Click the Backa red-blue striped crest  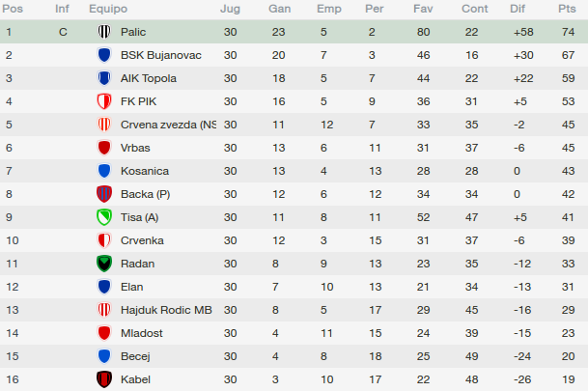pyautogui.click(x=104, y=194)
